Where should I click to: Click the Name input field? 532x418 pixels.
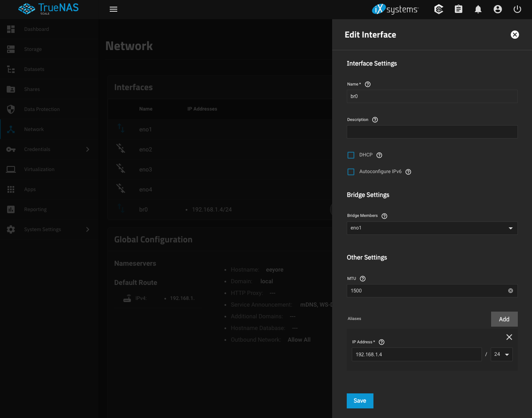(432, 96)
